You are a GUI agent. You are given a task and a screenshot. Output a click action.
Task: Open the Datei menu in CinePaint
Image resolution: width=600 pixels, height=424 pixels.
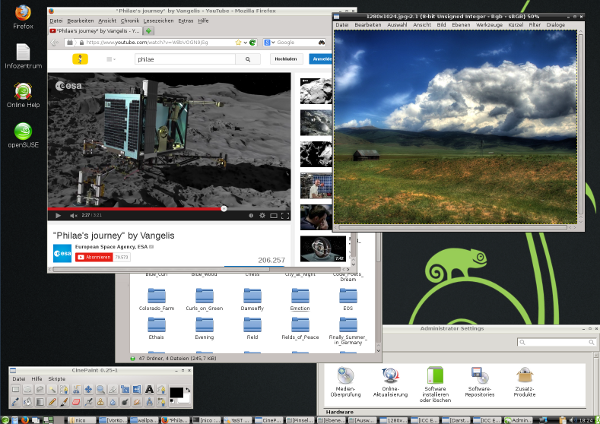click(19, 379)
